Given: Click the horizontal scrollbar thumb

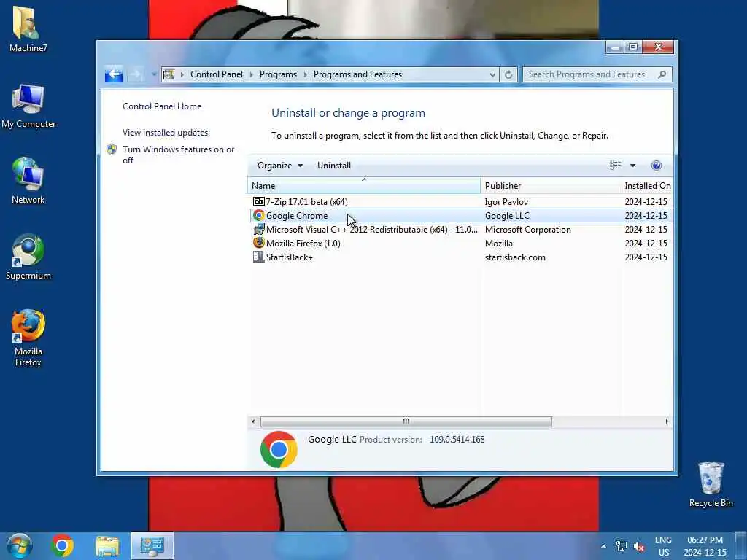Looking at the screenshot, I should tap(406, 421).
